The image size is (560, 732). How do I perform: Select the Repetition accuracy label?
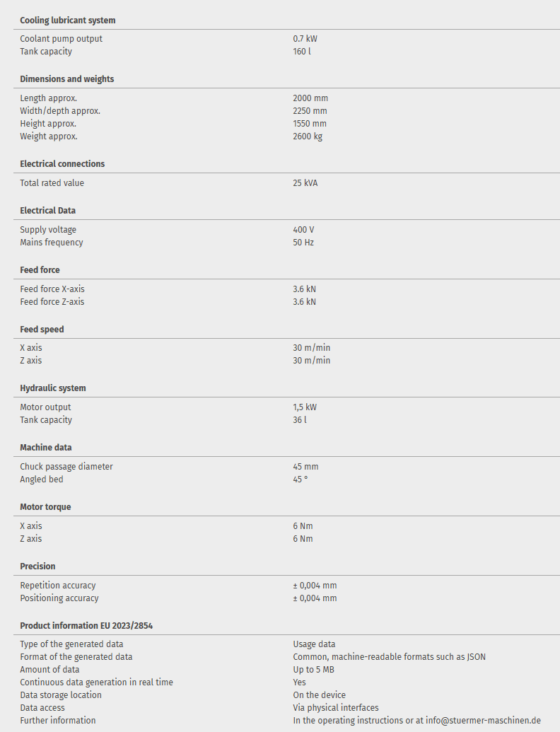click(58, 586)
